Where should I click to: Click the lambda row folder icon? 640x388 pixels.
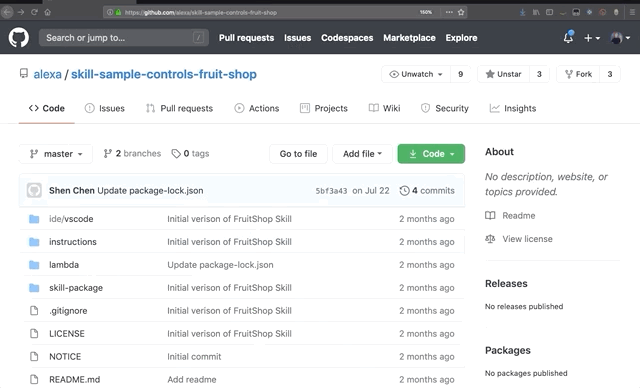point(34,265)
